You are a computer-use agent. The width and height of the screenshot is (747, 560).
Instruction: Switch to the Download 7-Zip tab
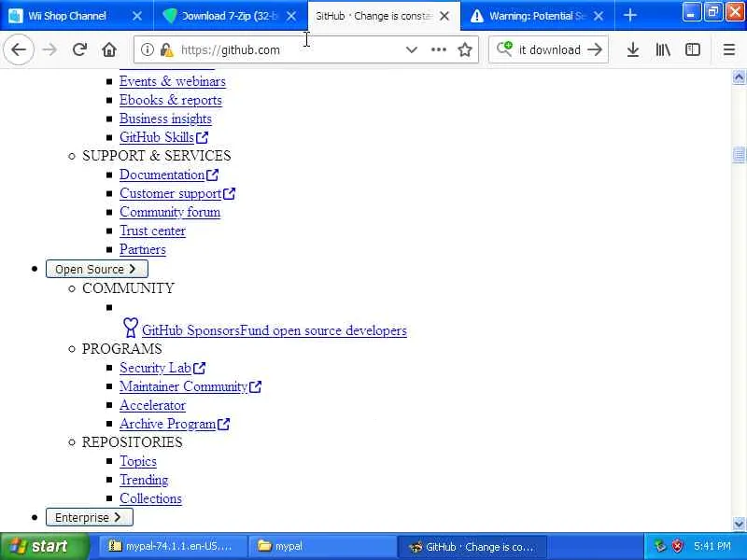point(231,16)
